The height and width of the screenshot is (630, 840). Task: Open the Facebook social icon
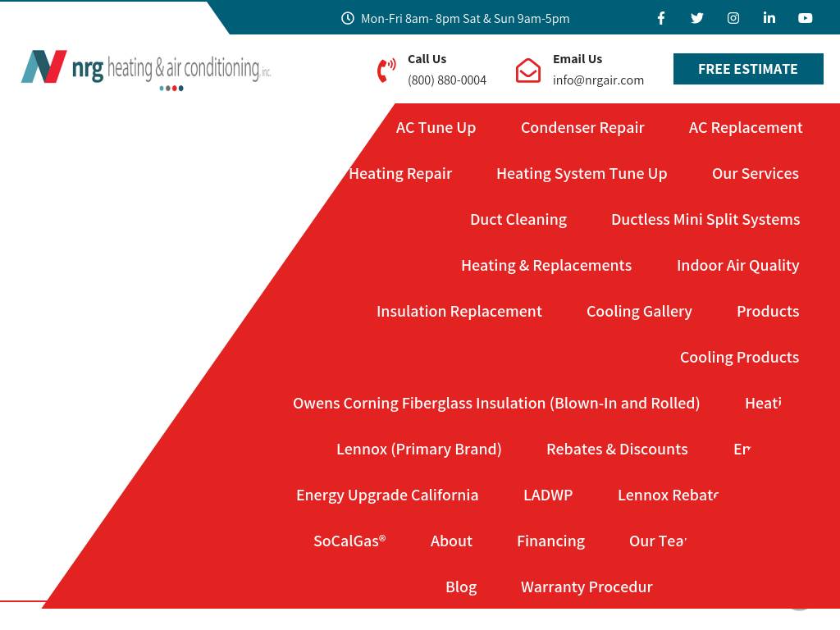661,18
